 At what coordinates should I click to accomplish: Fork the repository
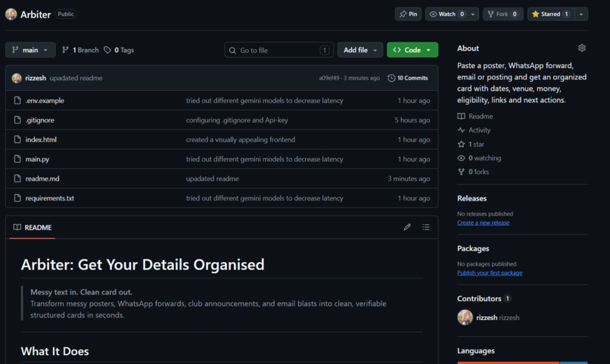coord(503,14)
